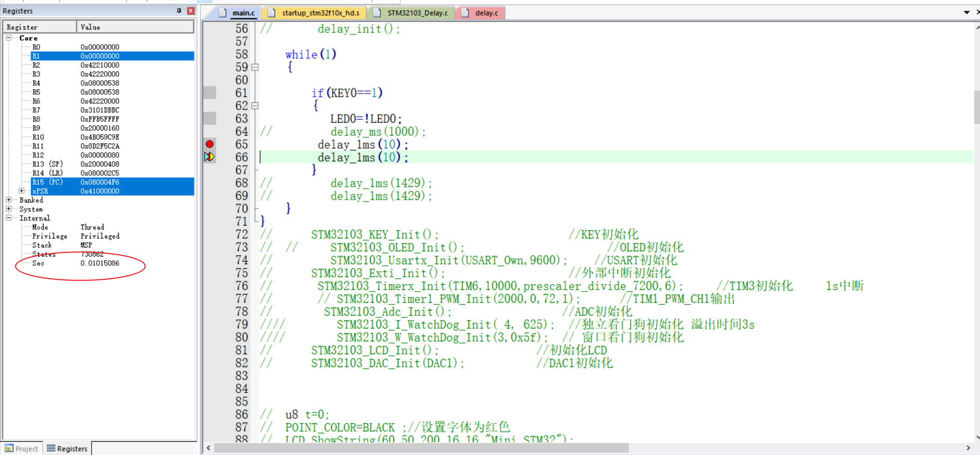Select the States counter row

(112, 254)
